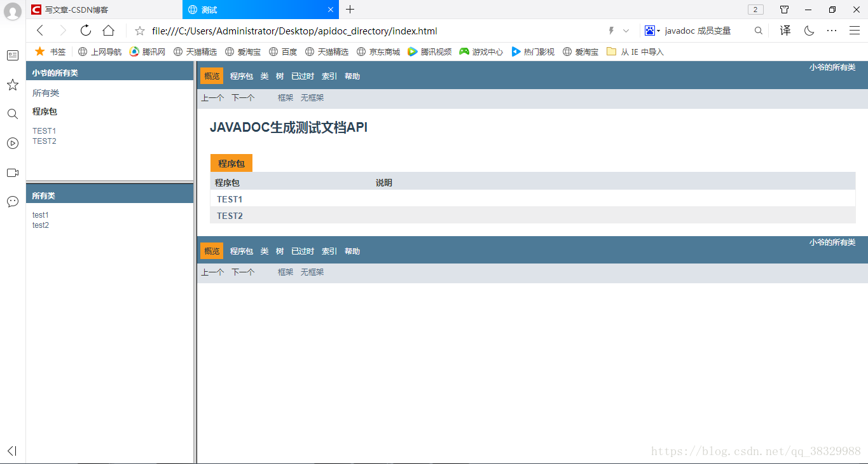Image resolution: width=868 pixels, height=464 pixels.
Task: Select top 概览 navigation tab
Action: click(212, 76)
